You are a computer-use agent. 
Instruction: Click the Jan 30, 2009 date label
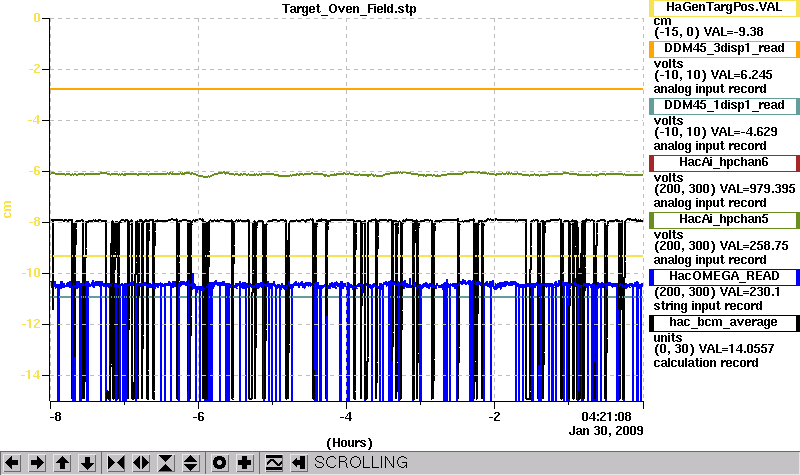tap(606, 431)
